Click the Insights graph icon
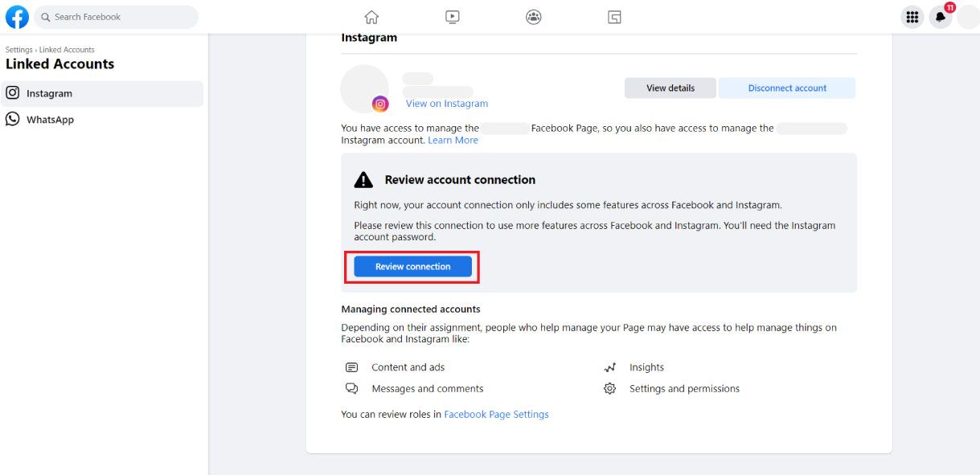This screenshot has height=475, width=980. click(x=610, y=367)
